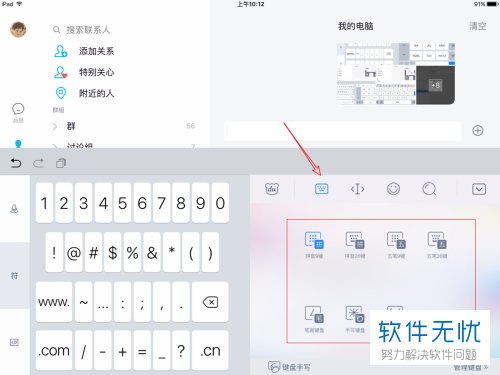Tap the equals sign key

click(142, 350)
